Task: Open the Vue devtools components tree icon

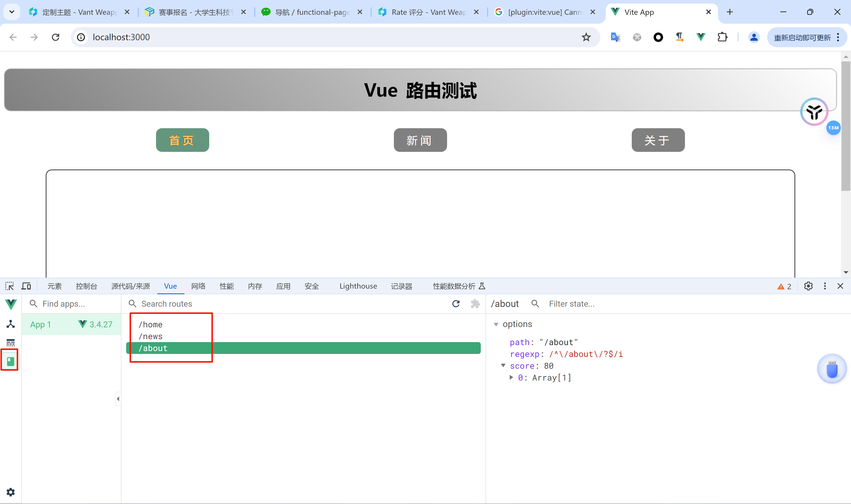Action: pos(11,324)
